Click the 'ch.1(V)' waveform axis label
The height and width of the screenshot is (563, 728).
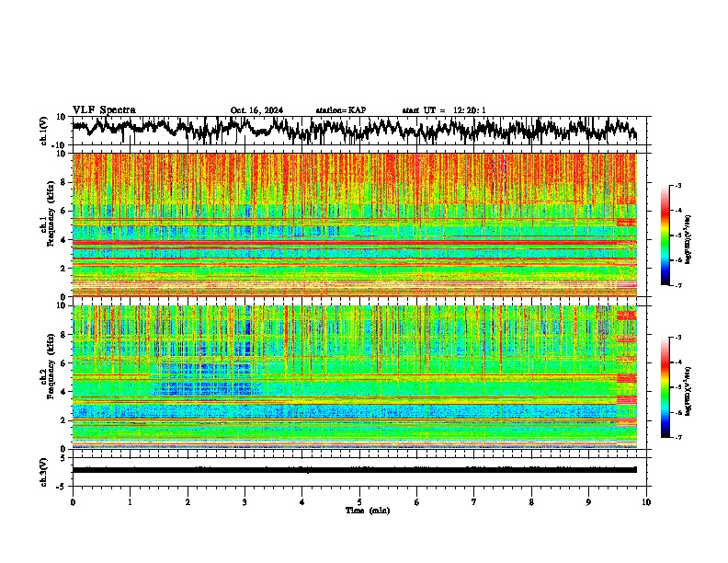[x=44, y=131]
